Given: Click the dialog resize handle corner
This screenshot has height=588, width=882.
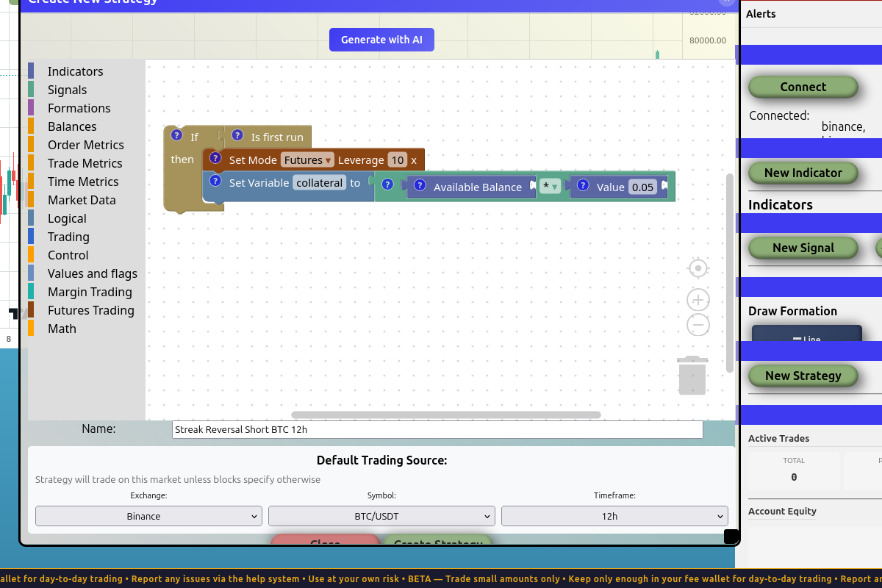Looking at the screenshot, I should click(731, 537).
